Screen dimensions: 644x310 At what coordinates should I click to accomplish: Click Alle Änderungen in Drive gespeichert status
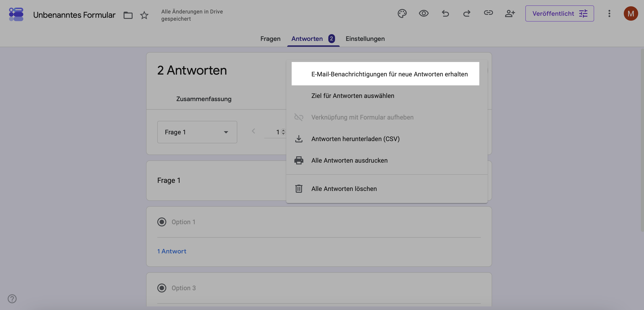point(192,15)
